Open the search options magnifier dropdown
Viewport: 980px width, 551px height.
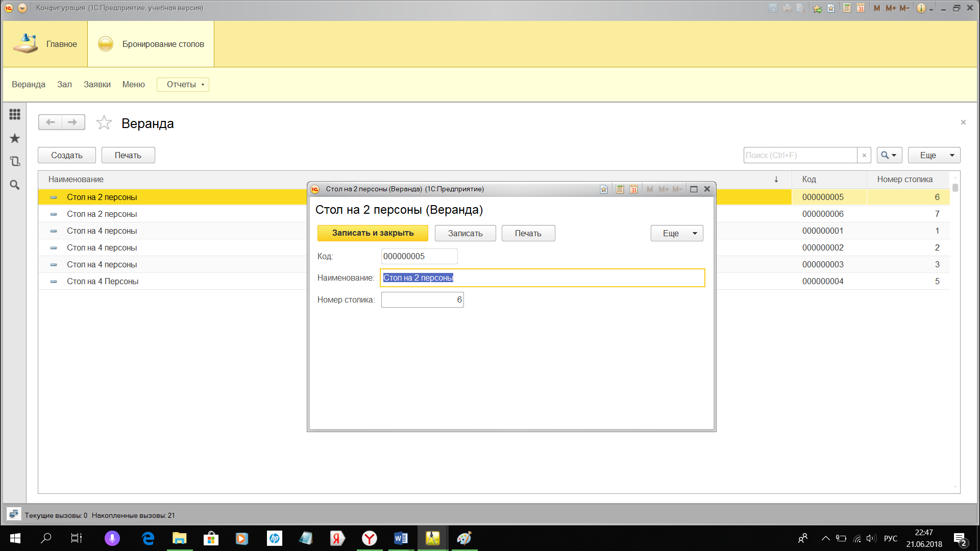point(889,155)
